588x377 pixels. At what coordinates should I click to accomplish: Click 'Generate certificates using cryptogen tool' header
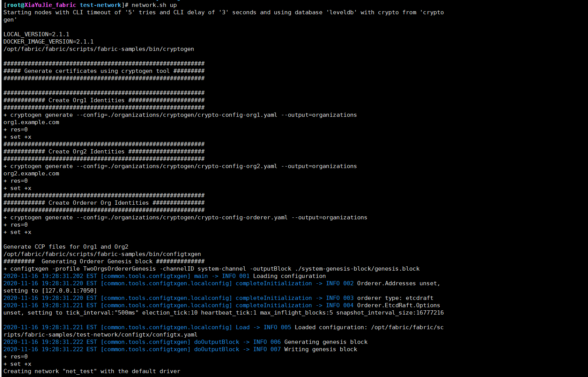point(97,71)
